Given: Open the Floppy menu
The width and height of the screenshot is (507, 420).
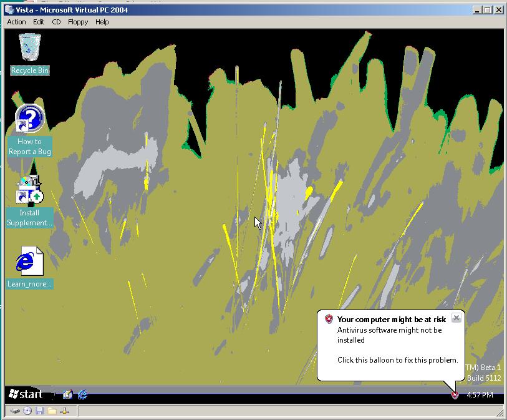Looking at the screenshot, I should tap(78, 22).
